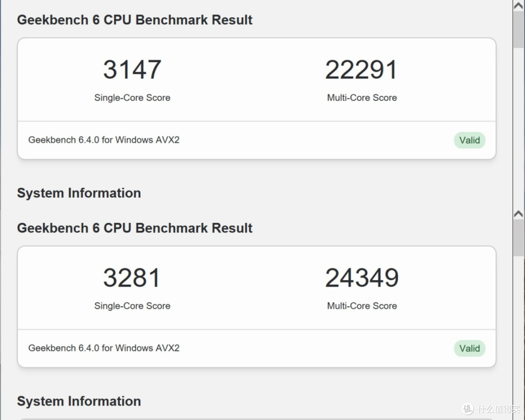This screenshot has width=525, height=420.
Task: Click the System Information heading below the 22291 card
Action: (79, 193)
